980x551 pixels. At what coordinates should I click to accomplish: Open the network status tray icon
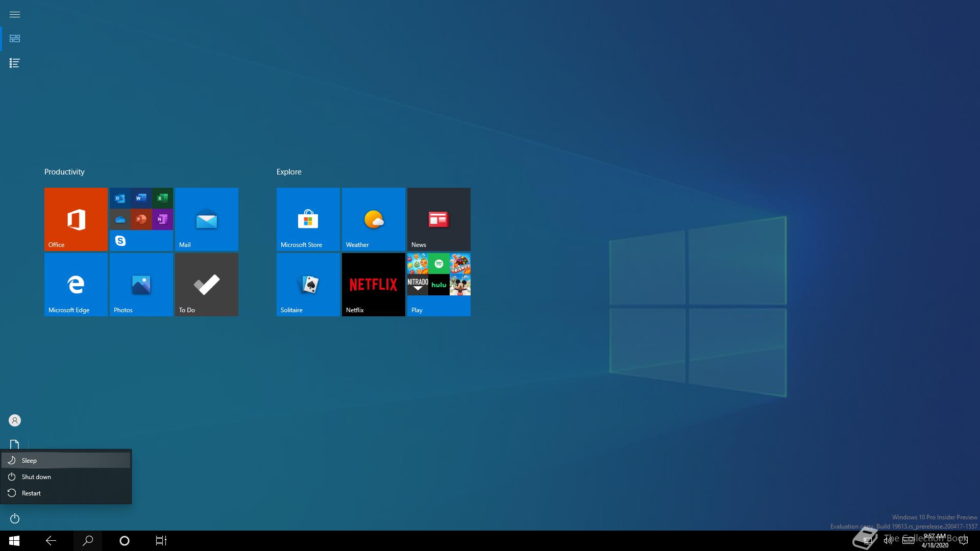point(868,541)
